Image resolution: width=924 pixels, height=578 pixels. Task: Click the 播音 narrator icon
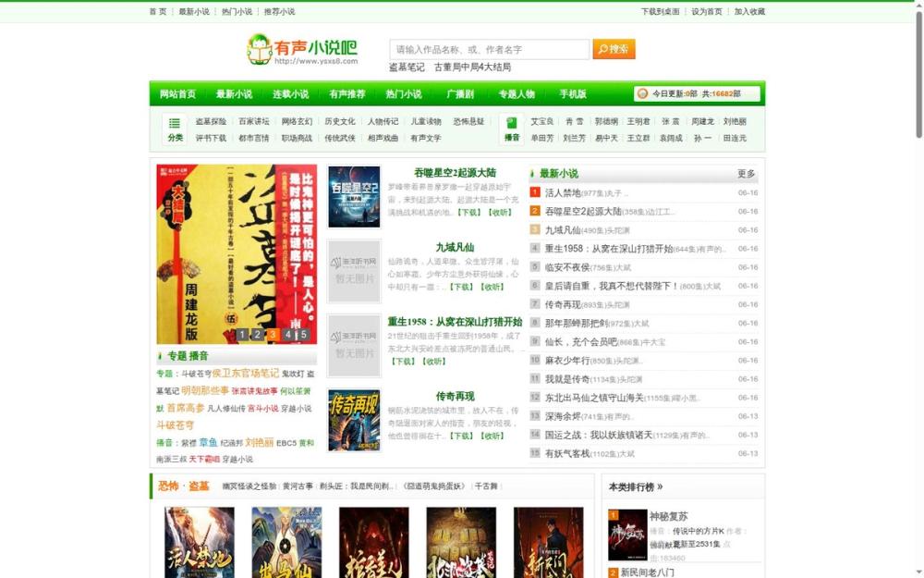(x=512, y=129)
